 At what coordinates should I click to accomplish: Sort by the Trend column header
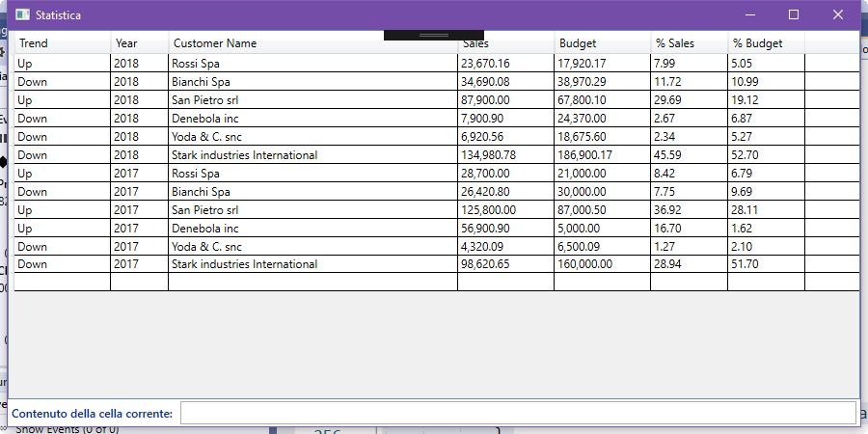point(62,43)
